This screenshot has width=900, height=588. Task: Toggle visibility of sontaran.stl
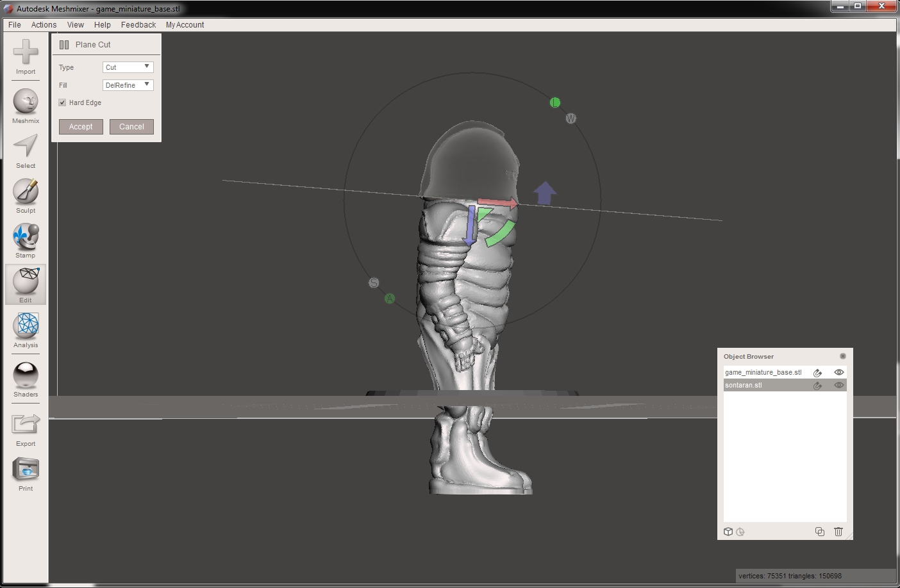(x=838, y=385)
